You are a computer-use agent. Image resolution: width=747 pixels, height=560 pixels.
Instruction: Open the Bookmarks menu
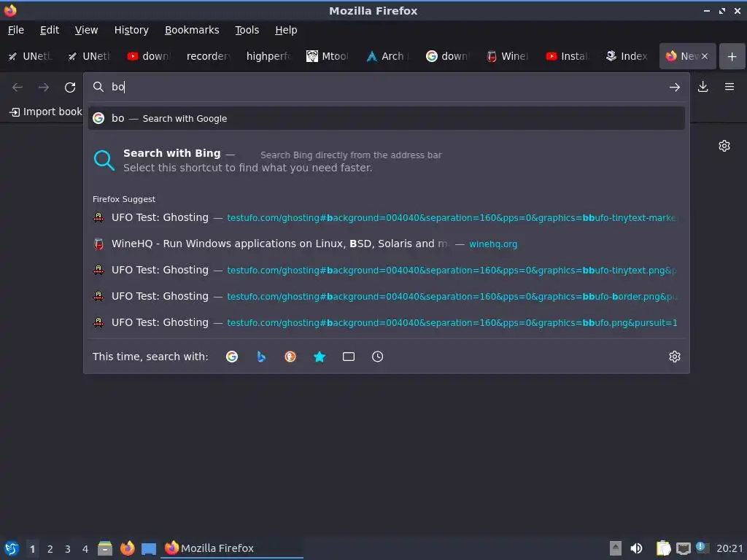[192, 30]
